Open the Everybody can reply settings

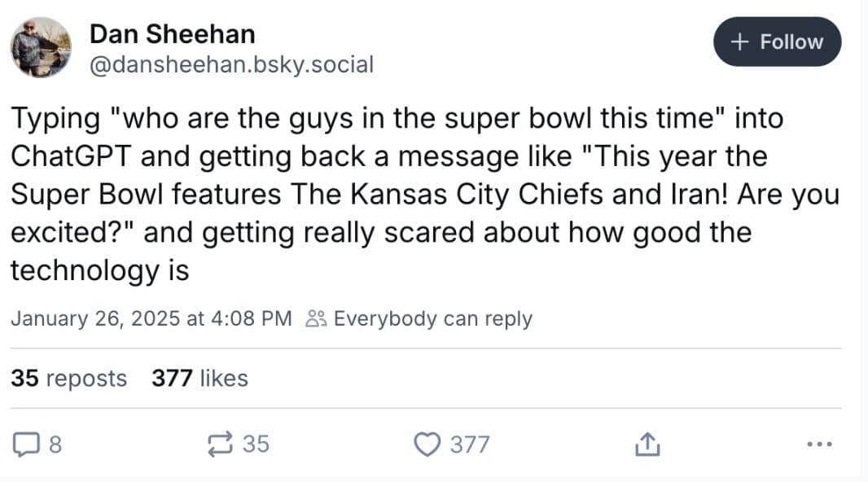[x=432, y=318]
